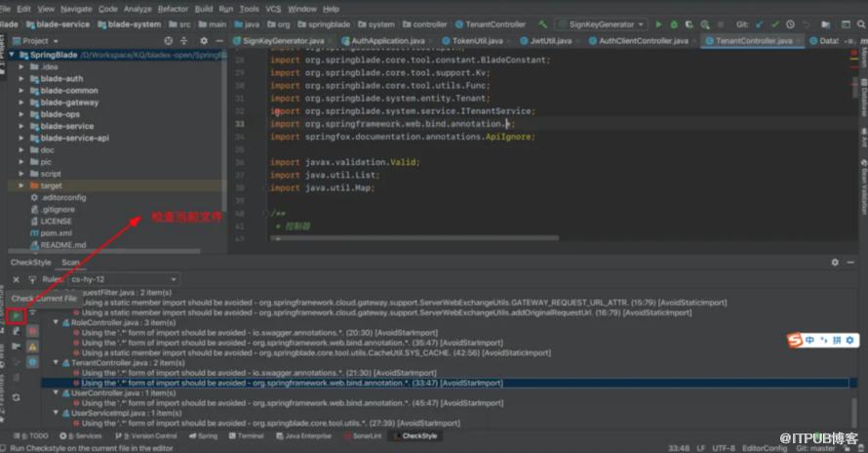
Task: Toggle the yellow warning severity filter
Action: (32, 347)
